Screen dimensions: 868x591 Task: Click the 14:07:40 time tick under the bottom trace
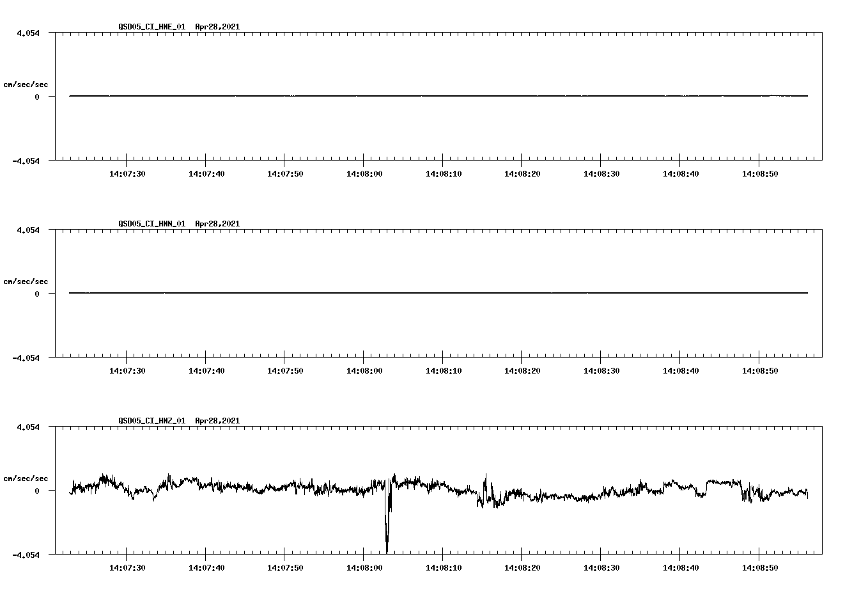[x=206, y=567]
